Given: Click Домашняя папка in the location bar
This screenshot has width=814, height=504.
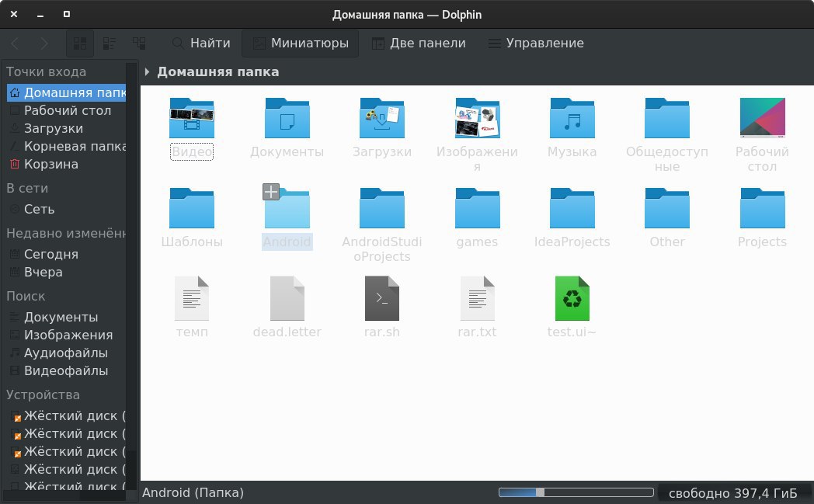Looking at the screenshot, I should pyautogui.click(x=218, y=71).
